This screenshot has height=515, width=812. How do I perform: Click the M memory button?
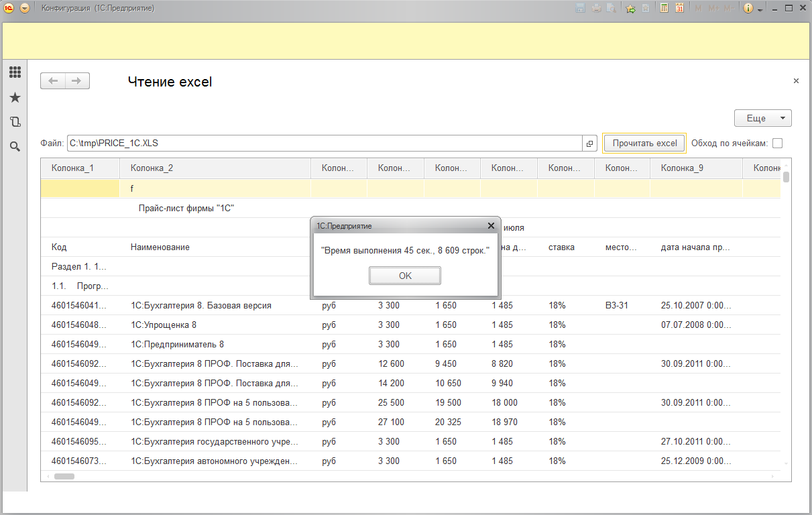(698, 9)
